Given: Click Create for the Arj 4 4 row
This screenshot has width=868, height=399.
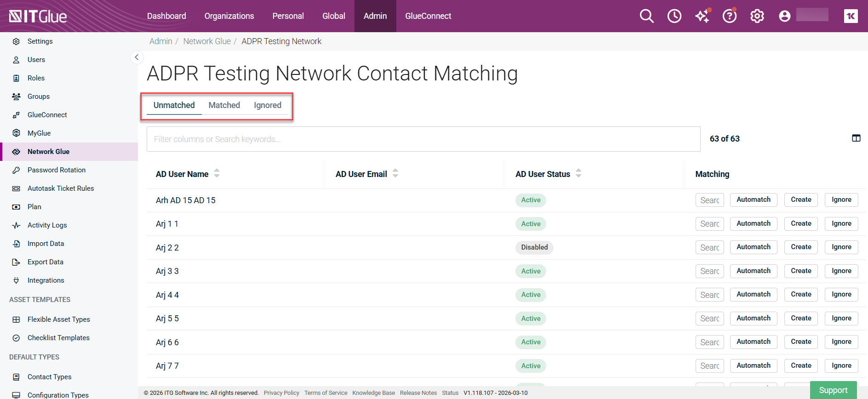Looking at the screenshot, I should (801, 295).
